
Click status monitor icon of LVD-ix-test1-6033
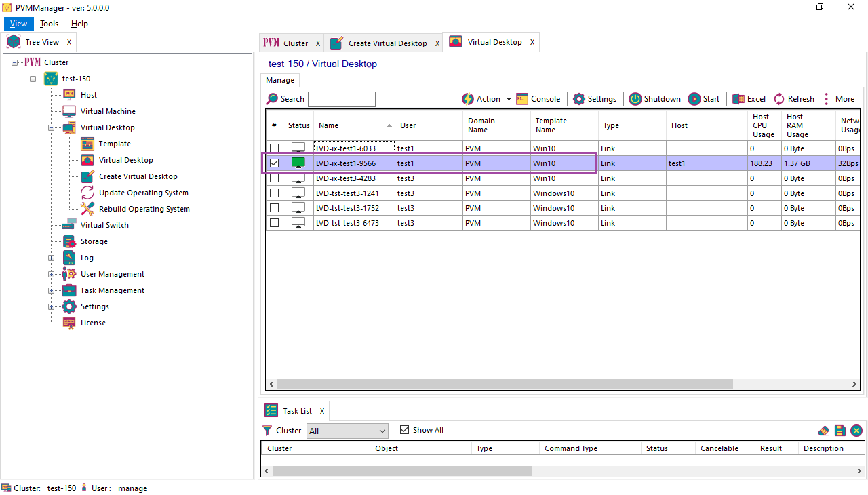[x=298, y=148]
